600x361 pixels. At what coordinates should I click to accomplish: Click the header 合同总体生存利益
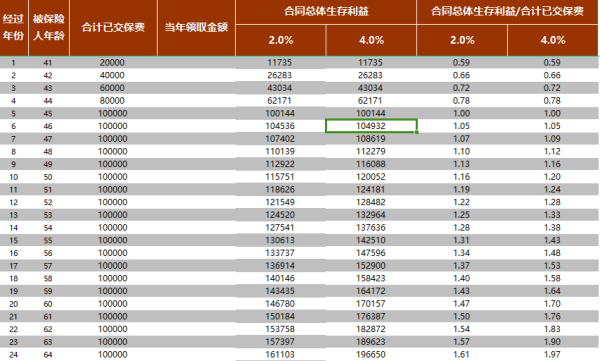(x=326, y=11)
